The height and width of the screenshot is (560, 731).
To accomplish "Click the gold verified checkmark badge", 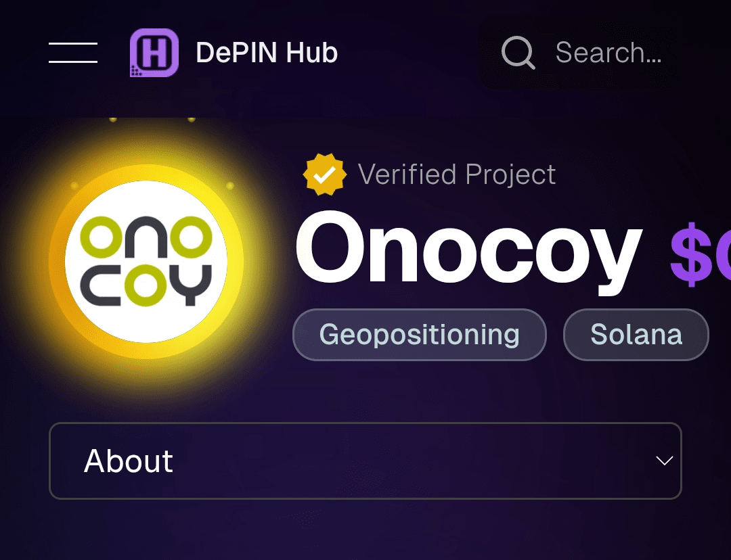I will (x=324, y=174).
